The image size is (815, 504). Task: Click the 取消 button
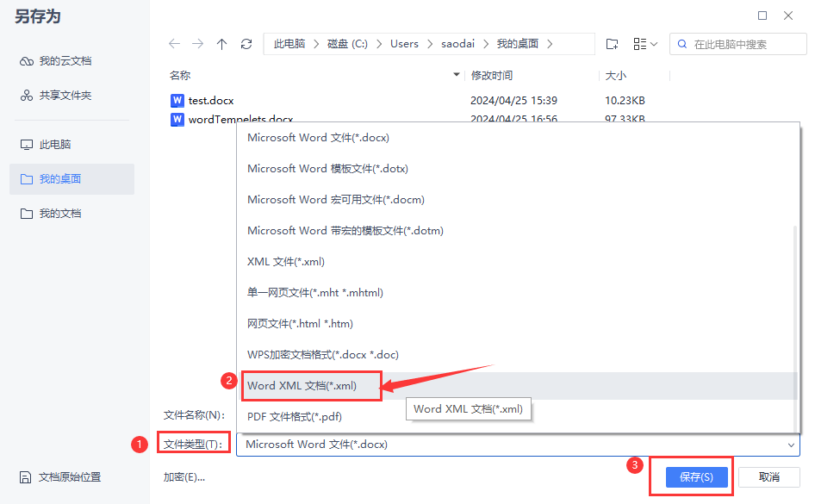(x=768, y=477)
